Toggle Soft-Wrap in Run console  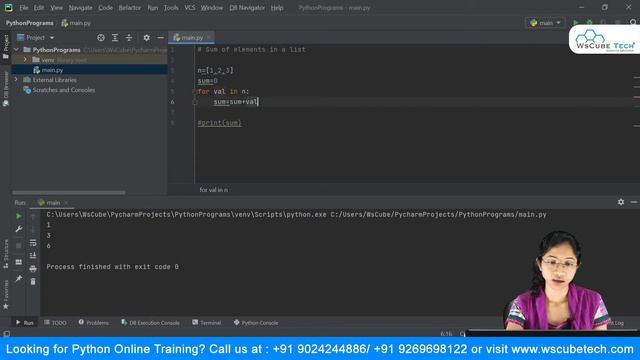33,243
